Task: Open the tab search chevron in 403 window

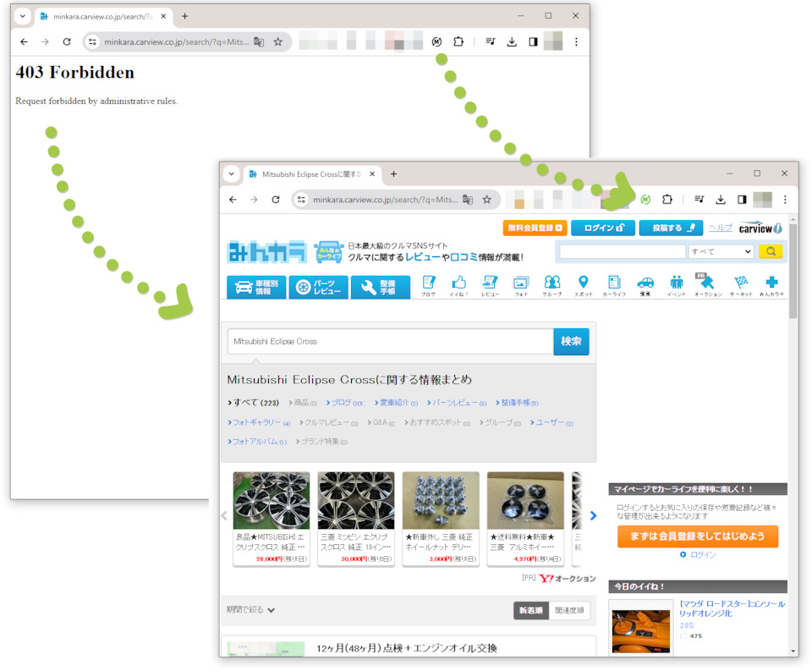Action: point(22,16)
